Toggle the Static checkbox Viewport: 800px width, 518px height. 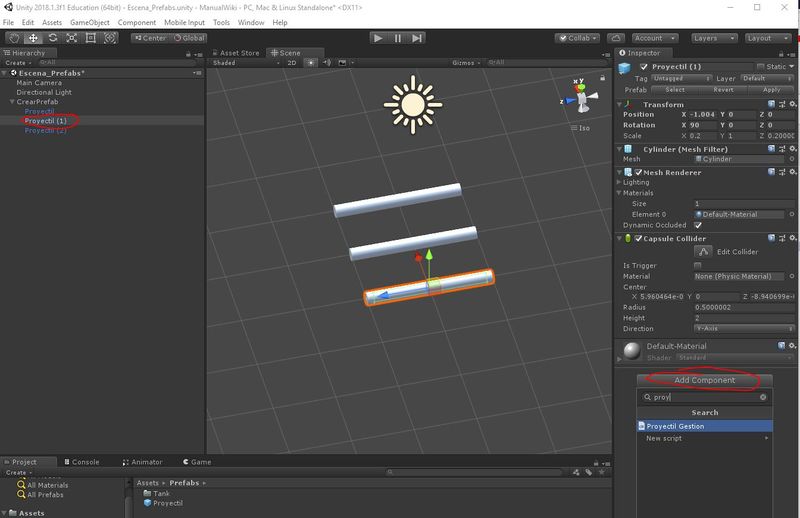coord(761,67)
